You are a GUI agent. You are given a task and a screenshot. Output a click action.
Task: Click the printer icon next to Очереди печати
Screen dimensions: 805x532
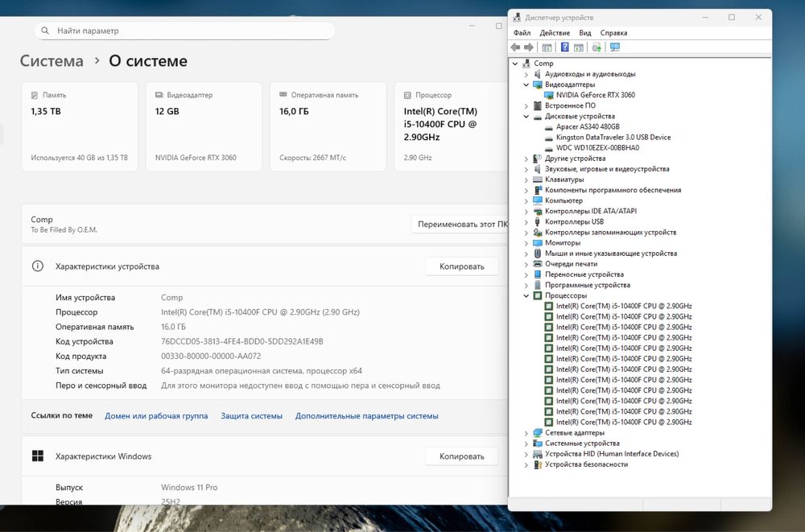pyautogui.click(x=538, y=264)
